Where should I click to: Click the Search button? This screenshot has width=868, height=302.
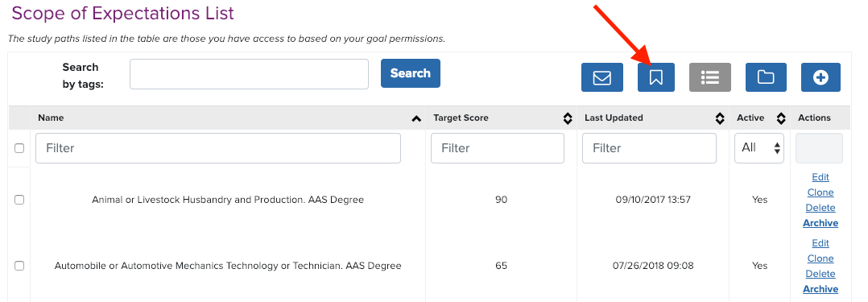coord(410,73)
